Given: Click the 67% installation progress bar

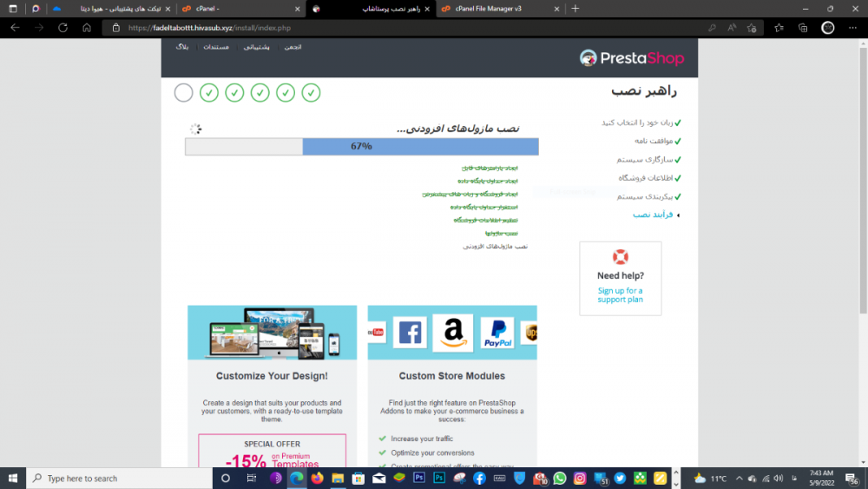Looking at the screenshot, I should coord(361,147).
